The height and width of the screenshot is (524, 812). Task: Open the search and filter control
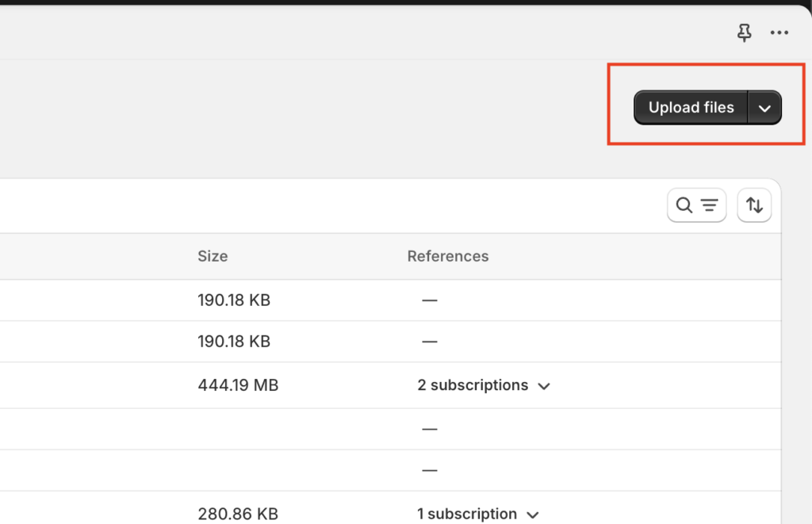[x=696, y=205]
